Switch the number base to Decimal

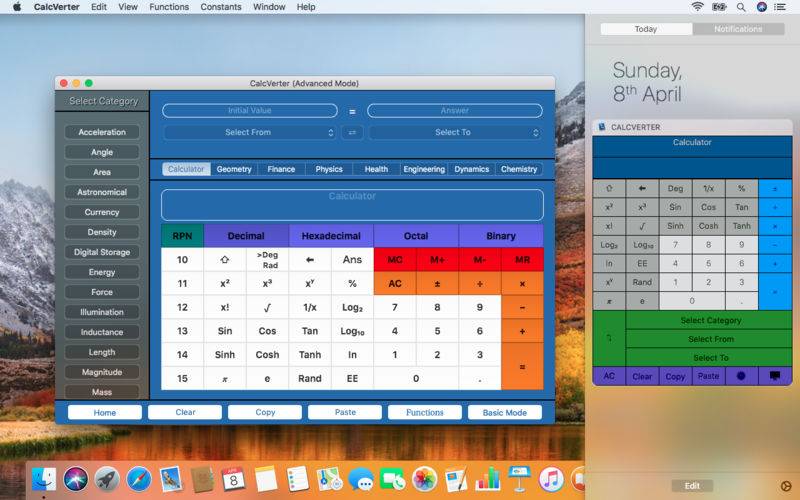(246, 236)
